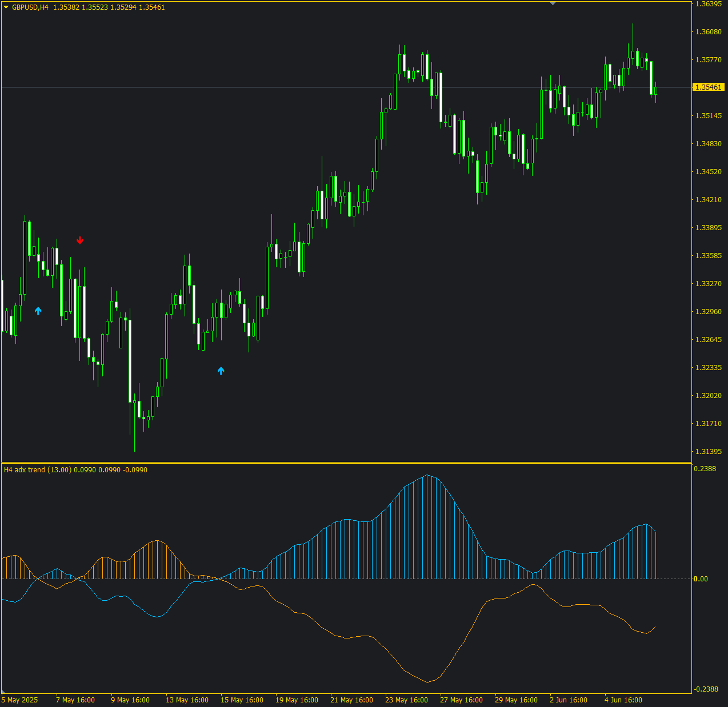Click the 1.32960 price axis label
The height and width of the screenshot is (707, 728).
[x=708, y=312]
